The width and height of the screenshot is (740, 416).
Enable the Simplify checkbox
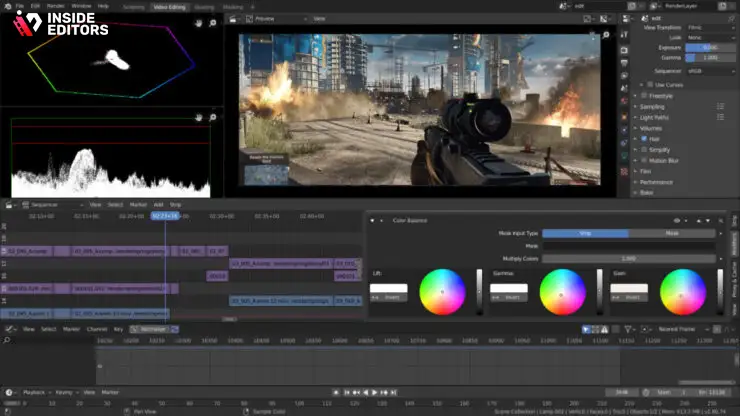pos(644,150)
